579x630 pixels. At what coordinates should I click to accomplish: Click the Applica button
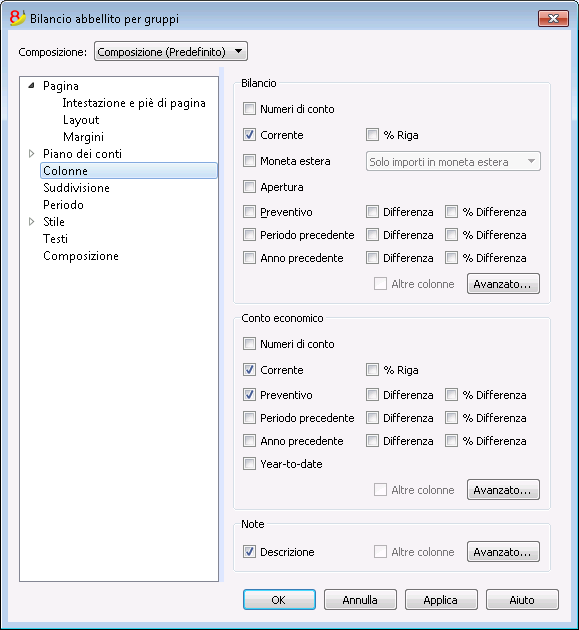point(441,599)
